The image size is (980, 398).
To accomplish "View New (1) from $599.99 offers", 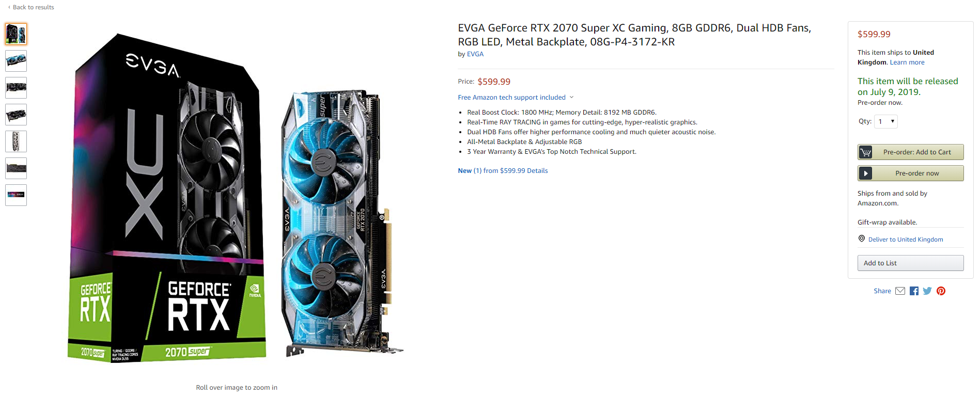I will point(503,171).
